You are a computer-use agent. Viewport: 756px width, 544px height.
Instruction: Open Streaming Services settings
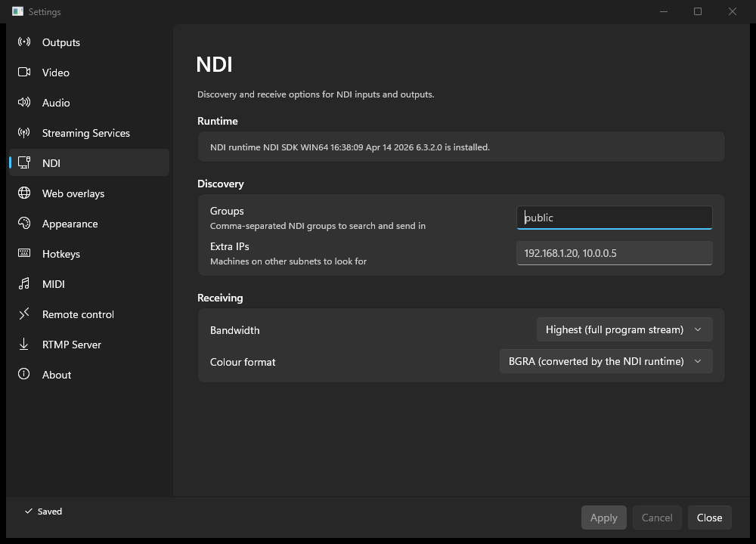click(89, 133)
